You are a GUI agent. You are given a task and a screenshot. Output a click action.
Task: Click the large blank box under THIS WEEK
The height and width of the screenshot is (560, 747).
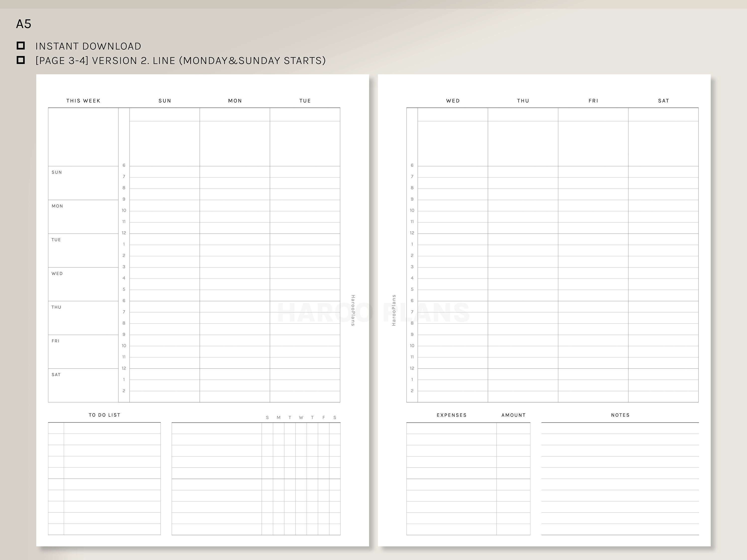83,137
